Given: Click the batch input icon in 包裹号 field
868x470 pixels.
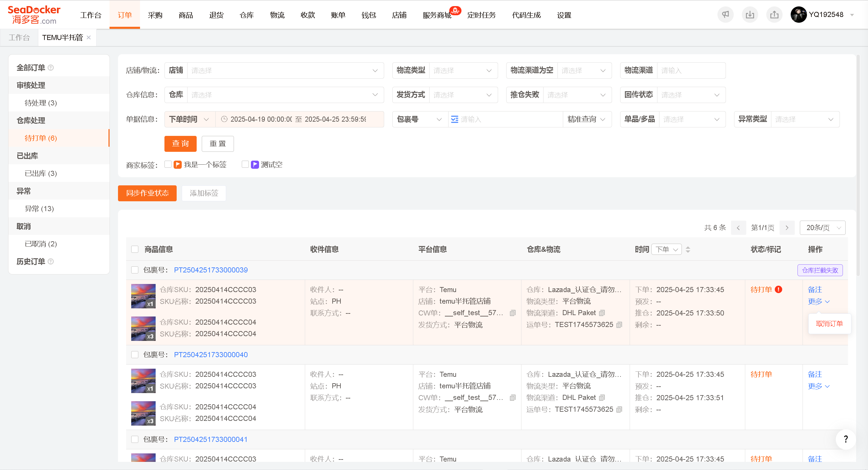Looking at the screenshot, I should pos(455,119).
